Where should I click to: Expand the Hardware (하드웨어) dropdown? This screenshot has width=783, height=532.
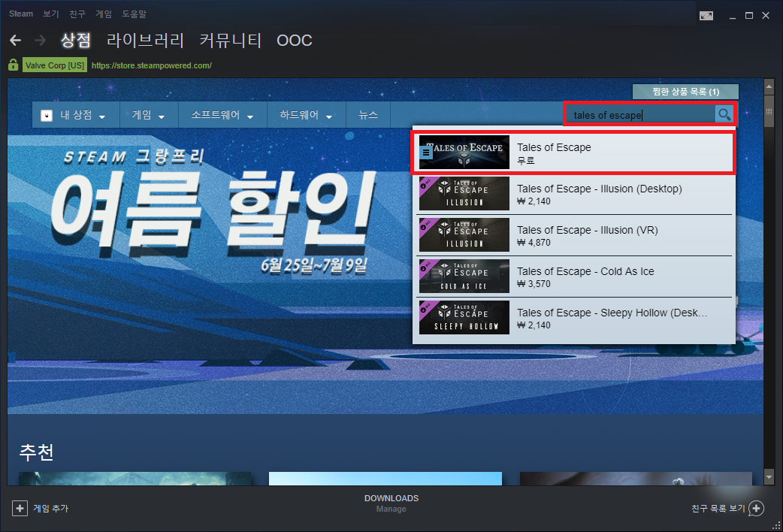point(306,115)
